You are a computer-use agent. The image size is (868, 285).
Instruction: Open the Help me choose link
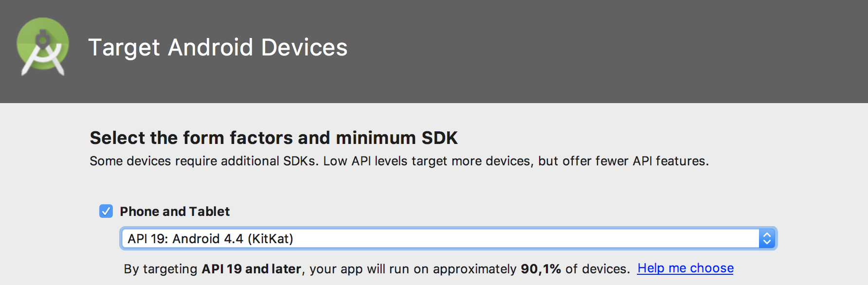pyautogui.click(x=686, y=268)
